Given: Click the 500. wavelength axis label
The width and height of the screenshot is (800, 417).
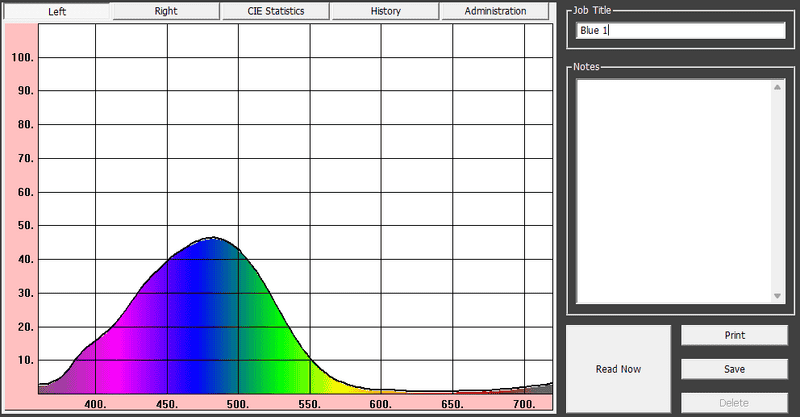Looking at the screenshot, I should [238, 405].
